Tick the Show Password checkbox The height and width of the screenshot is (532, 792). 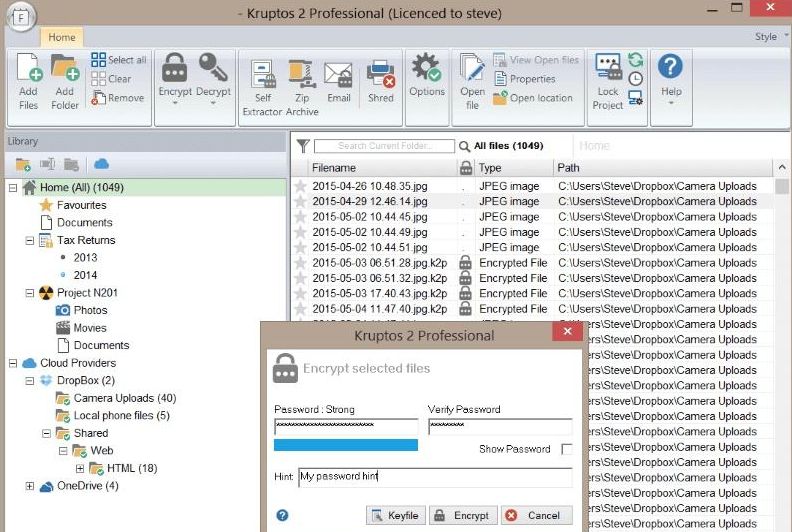(567, 449)
